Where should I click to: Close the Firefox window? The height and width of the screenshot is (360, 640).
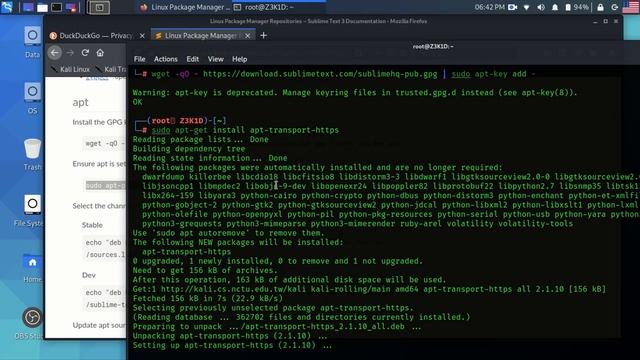616,21
